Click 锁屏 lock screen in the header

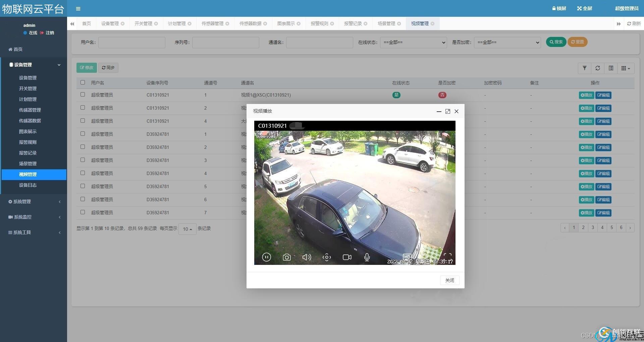click(x=559, y=8)
